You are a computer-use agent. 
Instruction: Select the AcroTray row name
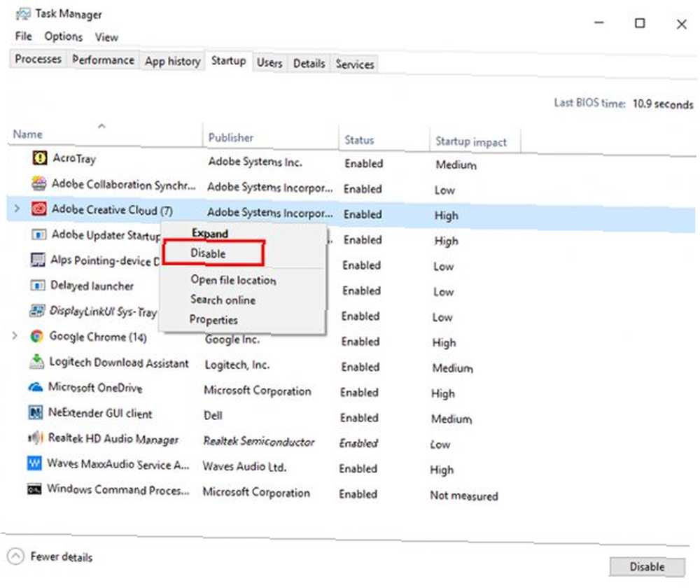(x=74, y=158)
